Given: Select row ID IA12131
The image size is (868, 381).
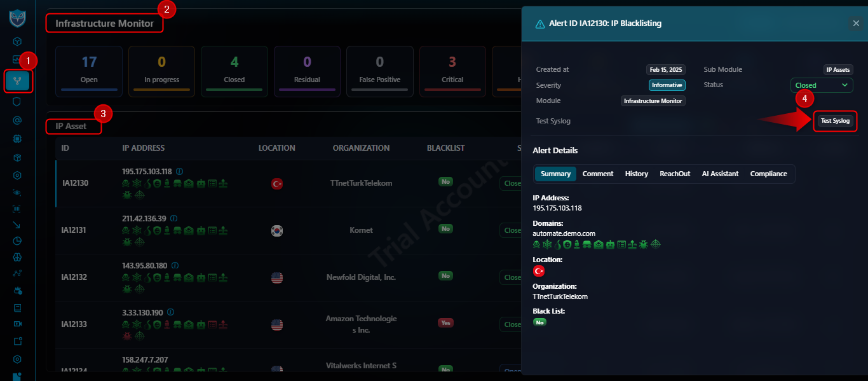Looking at the screenshot, I should 75,230.
